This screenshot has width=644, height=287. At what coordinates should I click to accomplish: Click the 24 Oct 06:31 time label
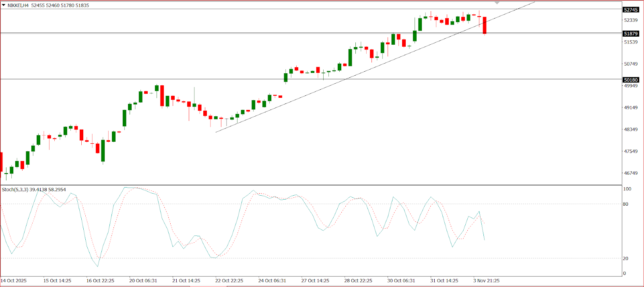(272, 281)
